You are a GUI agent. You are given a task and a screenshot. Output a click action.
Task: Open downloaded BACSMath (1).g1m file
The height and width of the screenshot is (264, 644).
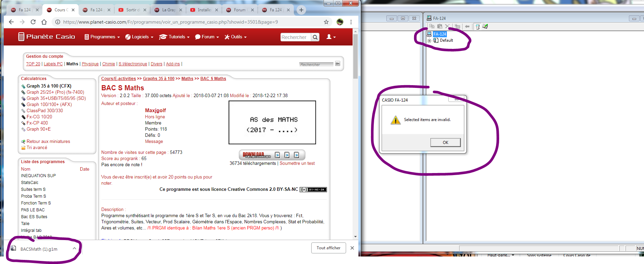click(39, 249)
